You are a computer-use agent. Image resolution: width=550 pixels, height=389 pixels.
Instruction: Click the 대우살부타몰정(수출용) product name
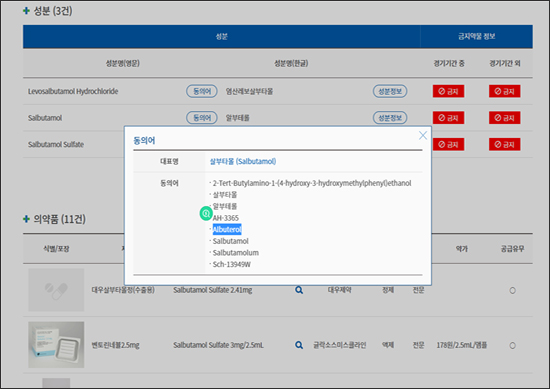[x=123, y=290]
